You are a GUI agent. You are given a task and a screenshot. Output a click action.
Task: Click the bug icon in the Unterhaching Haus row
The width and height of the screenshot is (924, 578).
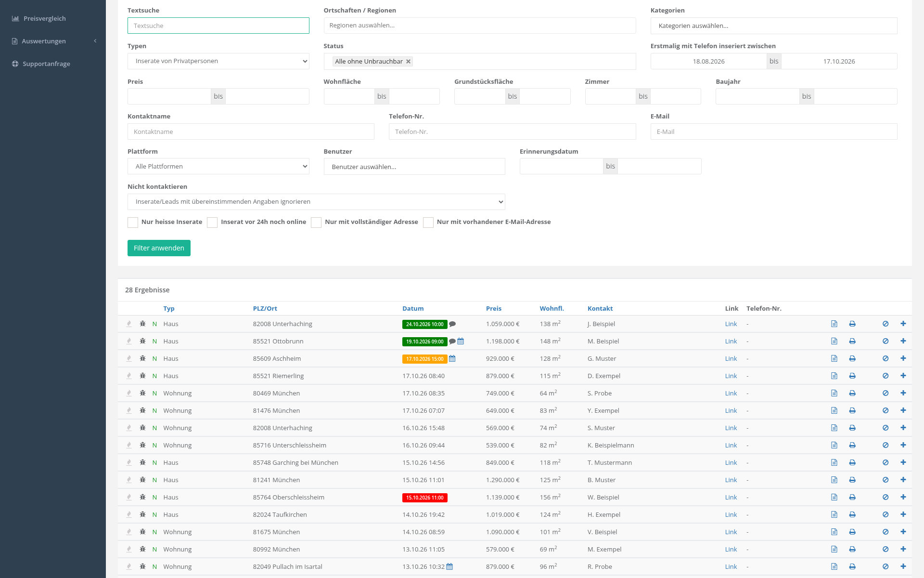pyautogui.click(x=142, y=324)
